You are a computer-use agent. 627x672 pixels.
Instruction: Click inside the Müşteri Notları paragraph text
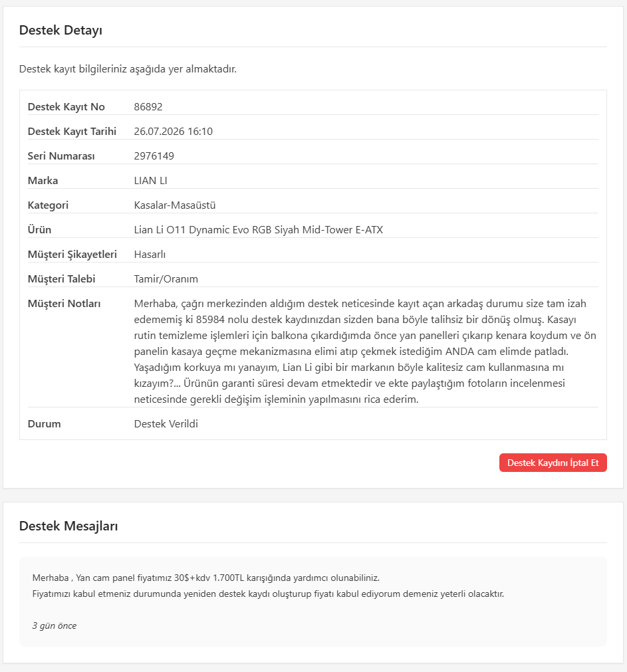pos(365,352)
